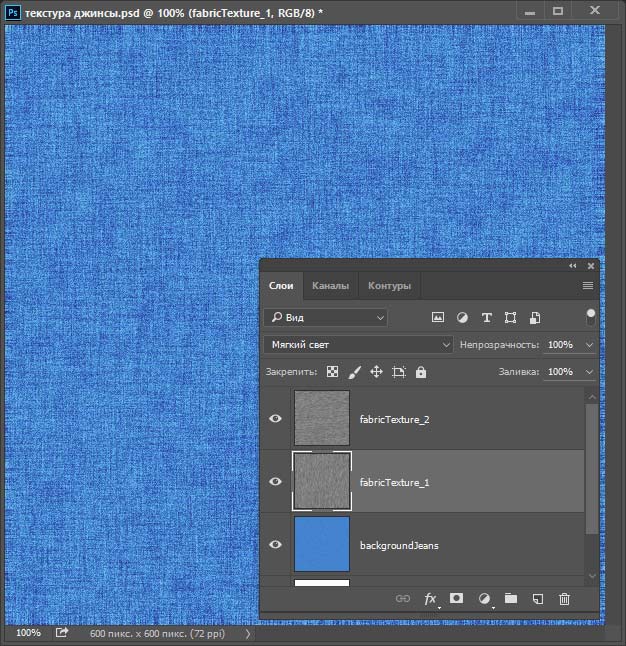
Task: Click document size 600 пикс. x 600 пикс. text
Action: 157,633
